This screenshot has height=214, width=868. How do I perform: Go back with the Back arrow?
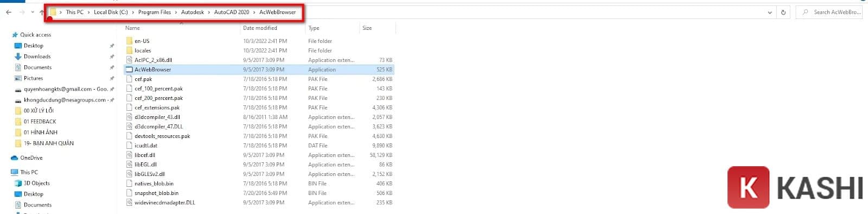[x=9, y=12]
